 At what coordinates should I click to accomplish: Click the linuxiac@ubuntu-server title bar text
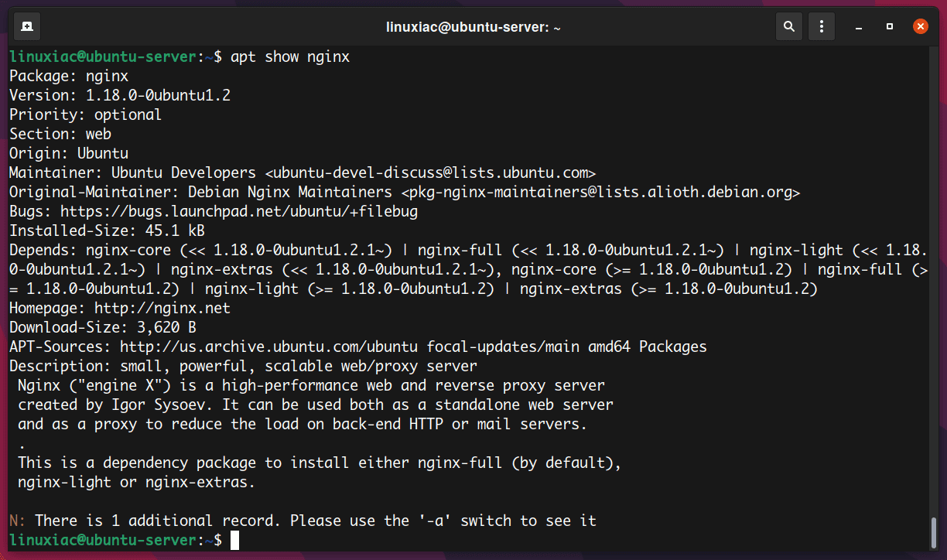click(x=473, y=26)
